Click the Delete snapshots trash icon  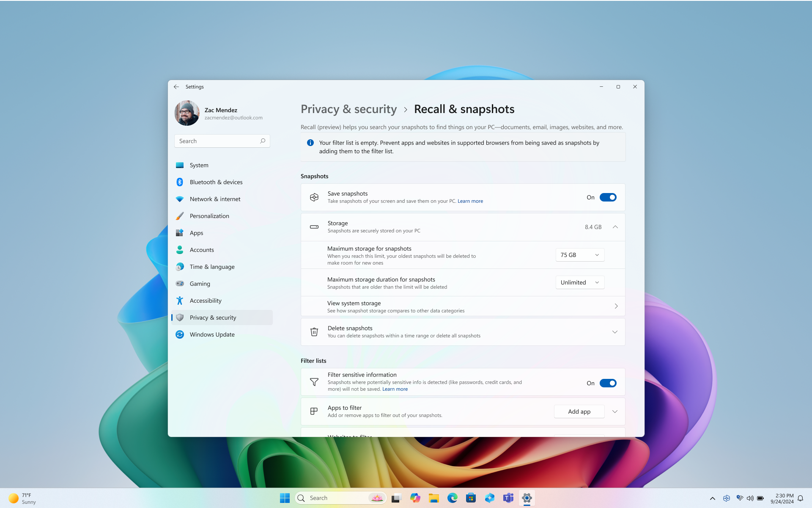click(x=314, y=331)
